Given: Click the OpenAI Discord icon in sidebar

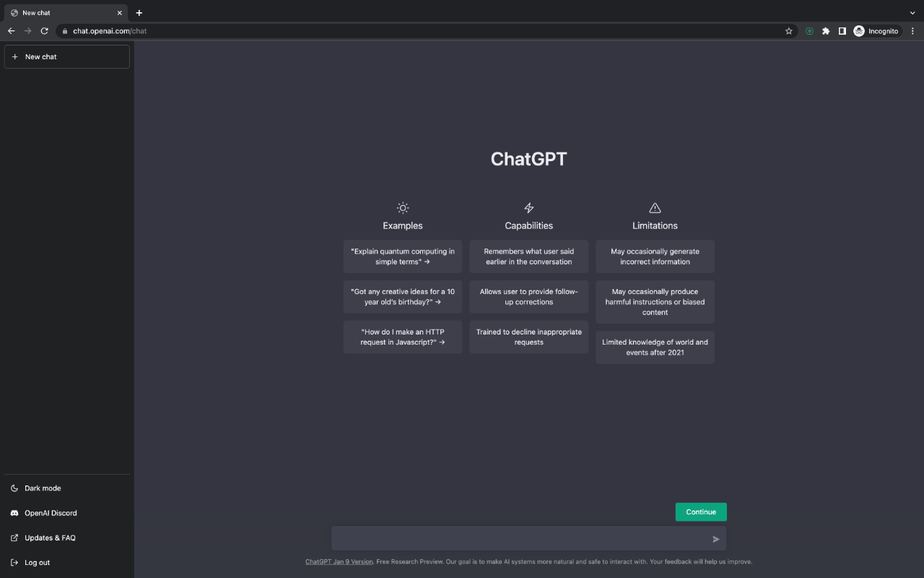Looking at the screenshot, I should click(14, 513).
